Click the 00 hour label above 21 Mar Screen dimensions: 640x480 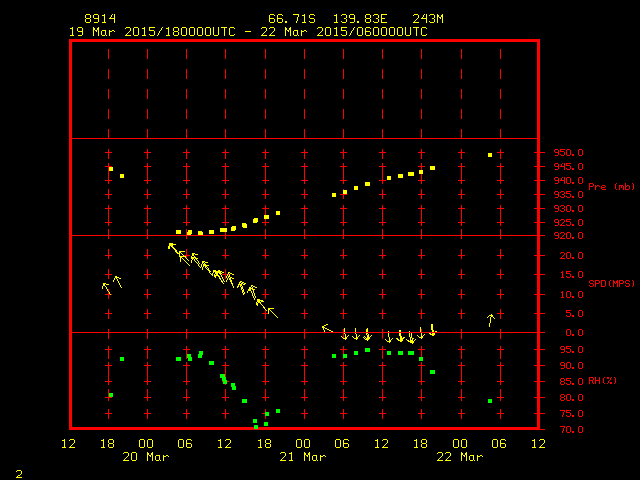click(x=303, y=444)
